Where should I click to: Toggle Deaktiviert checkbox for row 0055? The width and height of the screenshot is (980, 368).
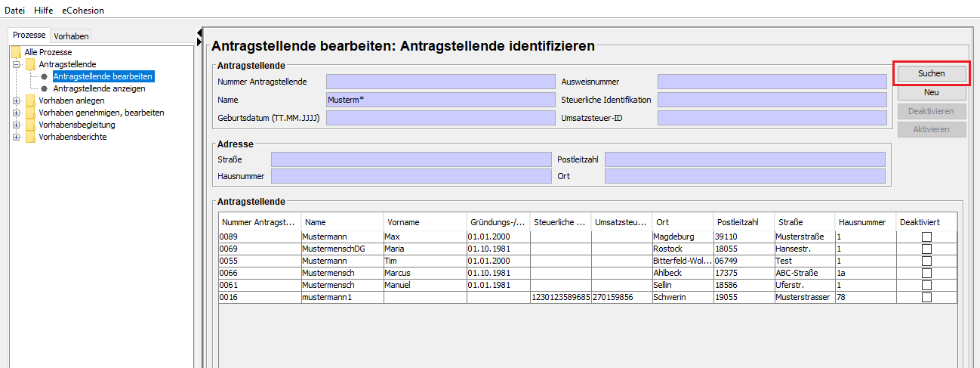pos(926,261)
